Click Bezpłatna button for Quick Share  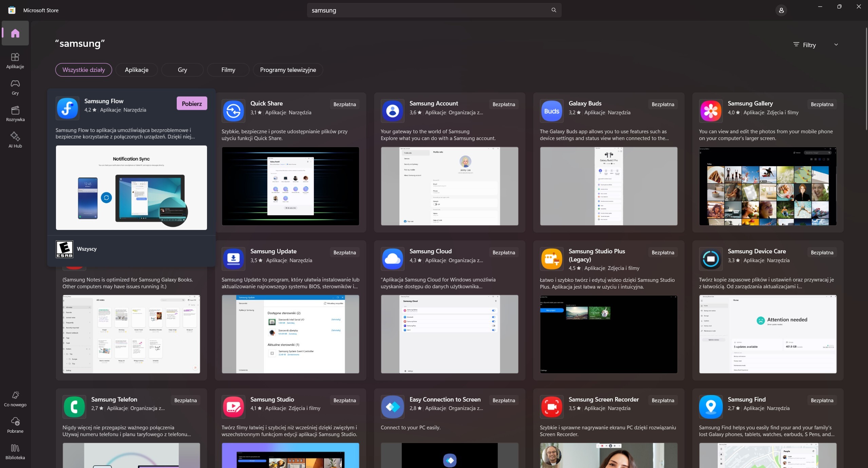pyautogui.click(x=344, y=104)
